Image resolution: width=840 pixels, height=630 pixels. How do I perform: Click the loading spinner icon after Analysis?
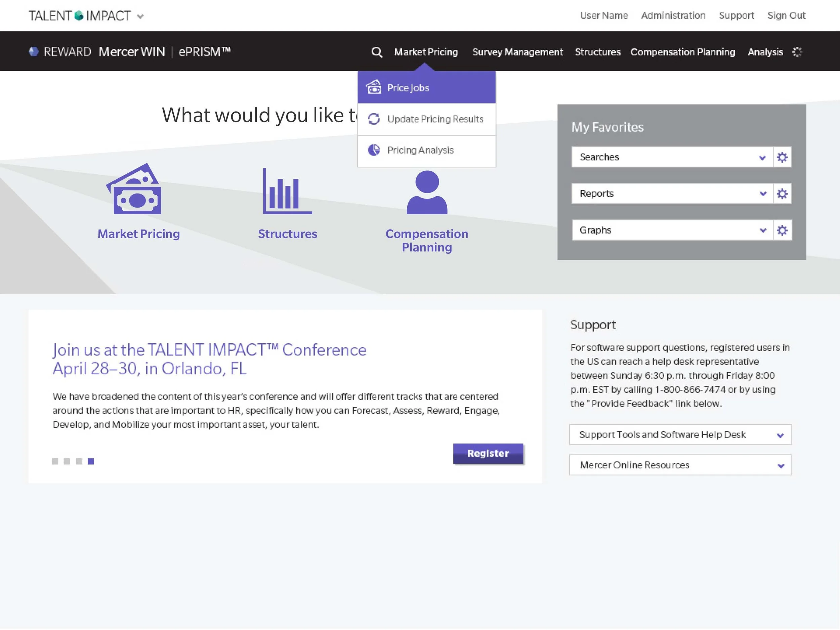pyautogui.click(x=797, y=52)
